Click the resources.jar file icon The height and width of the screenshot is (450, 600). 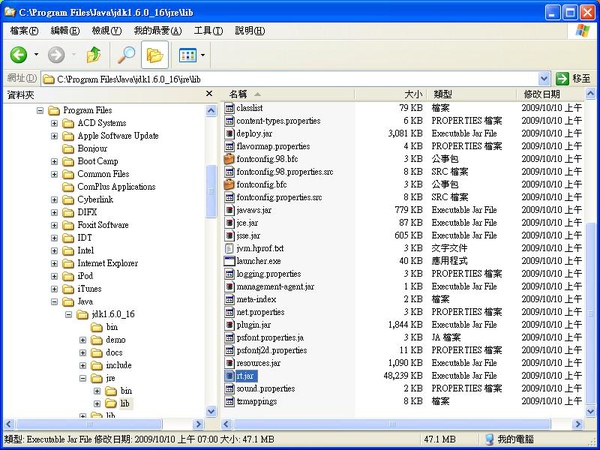229,363
